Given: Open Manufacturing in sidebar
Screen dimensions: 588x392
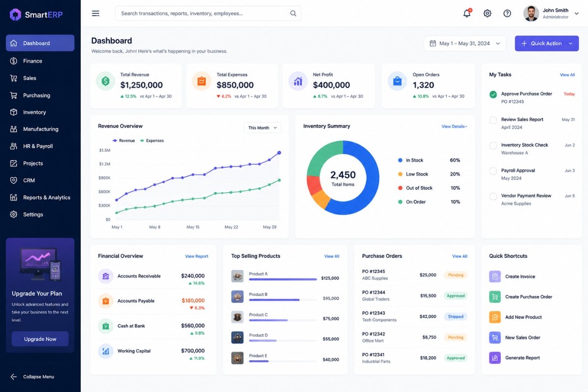Looking at the screenshot, I should 40,129.
